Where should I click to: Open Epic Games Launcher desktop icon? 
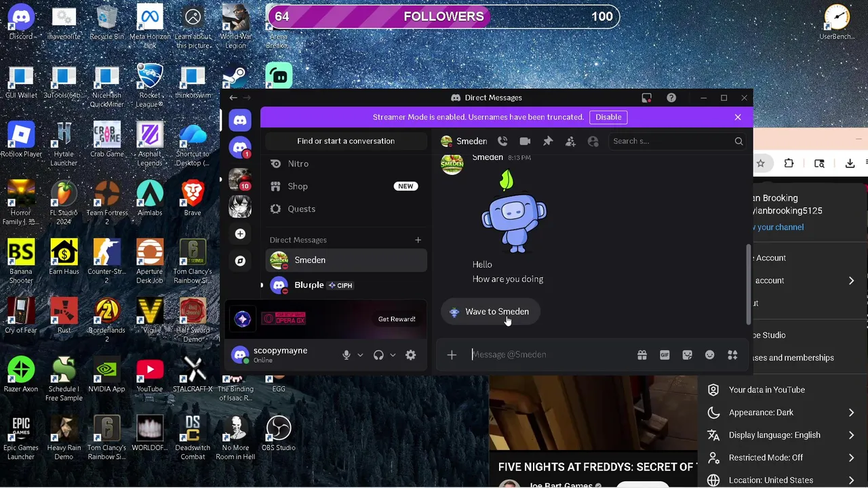tap(21, 439)
